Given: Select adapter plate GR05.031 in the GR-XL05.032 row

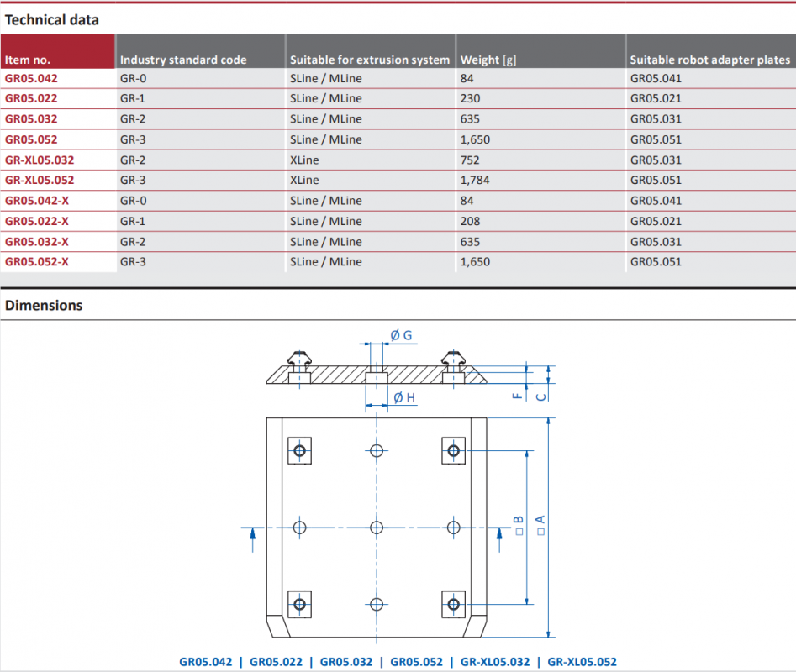Looking at the screenshot, I should [x=656, y=160].
